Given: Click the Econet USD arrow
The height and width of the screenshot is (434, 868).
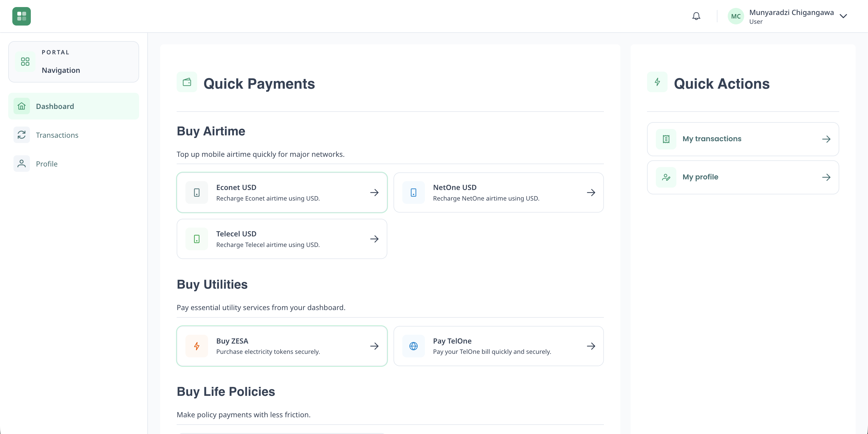Looking at the screenshot, I should coord(374,193).
